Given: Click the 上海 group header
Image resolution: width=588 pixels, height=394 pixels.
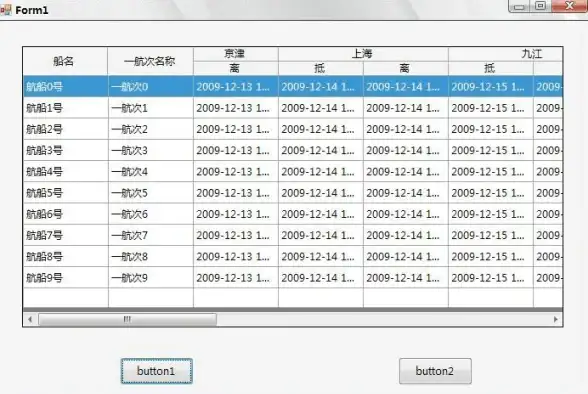Looking at the screenshot, I should 363,54.
